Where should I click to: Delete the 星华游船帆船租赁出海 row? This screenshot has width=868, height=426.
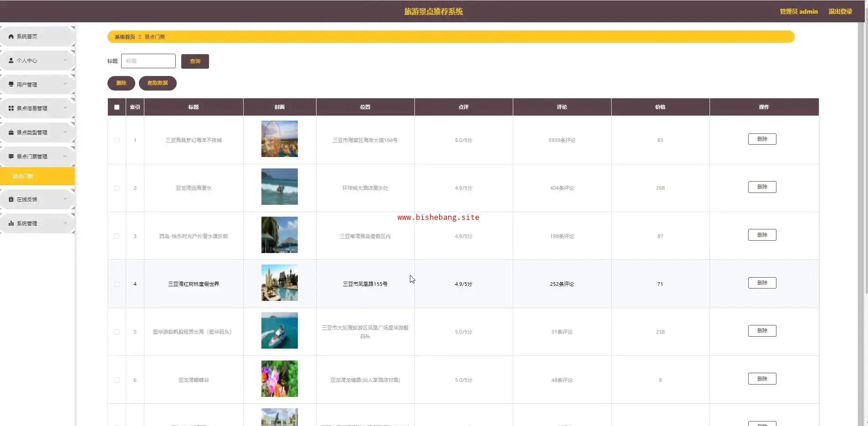(x=762, y=331)
